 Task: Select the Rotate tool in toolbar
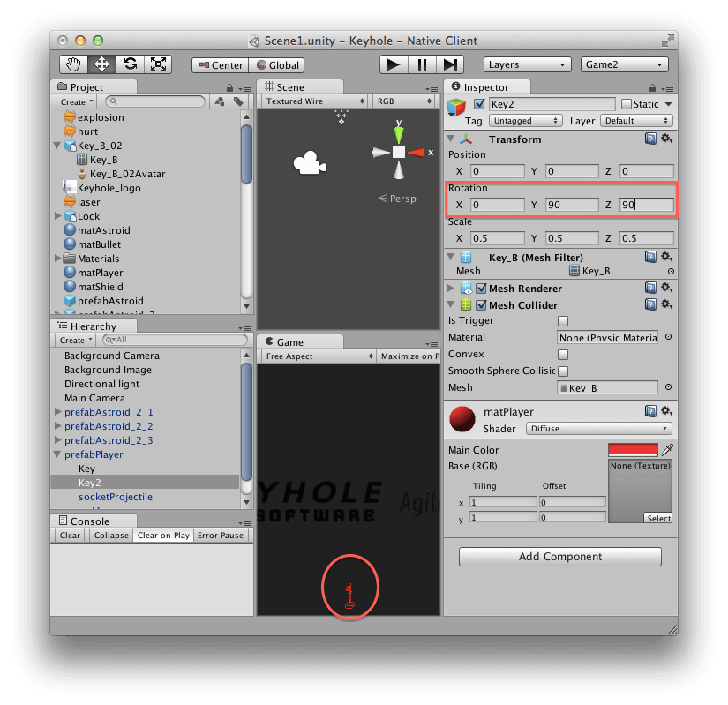131,64
